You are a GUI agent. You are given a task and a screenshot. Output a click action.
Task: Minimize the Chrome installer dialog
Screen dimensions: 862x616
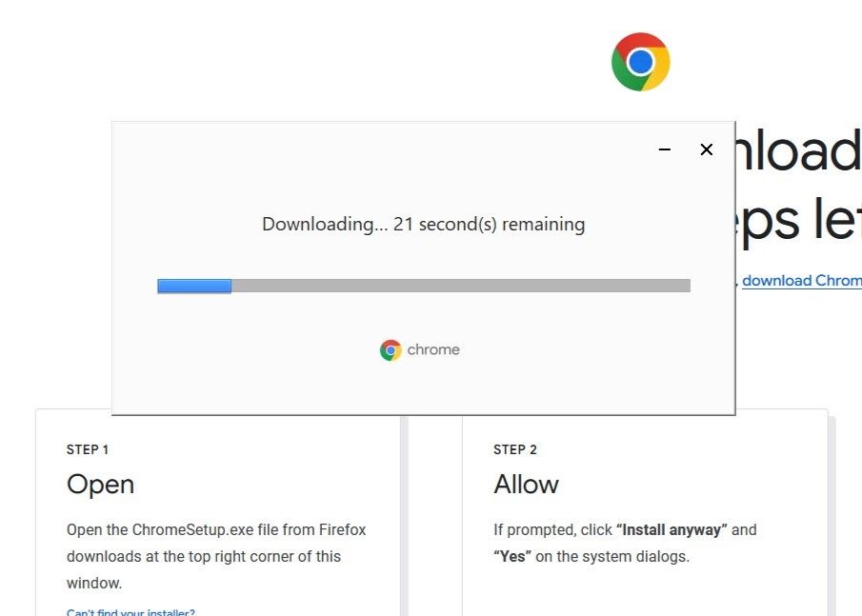664,149
